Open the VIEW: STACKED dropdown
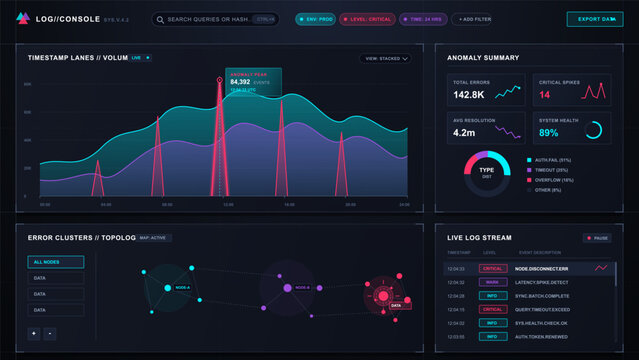The height and width of the screenshot is (360, 639). coord(386,59)
